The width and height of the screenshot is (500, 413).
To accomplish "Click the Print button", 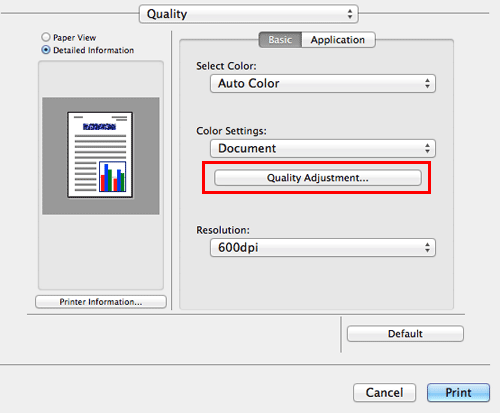I will 458,392.
